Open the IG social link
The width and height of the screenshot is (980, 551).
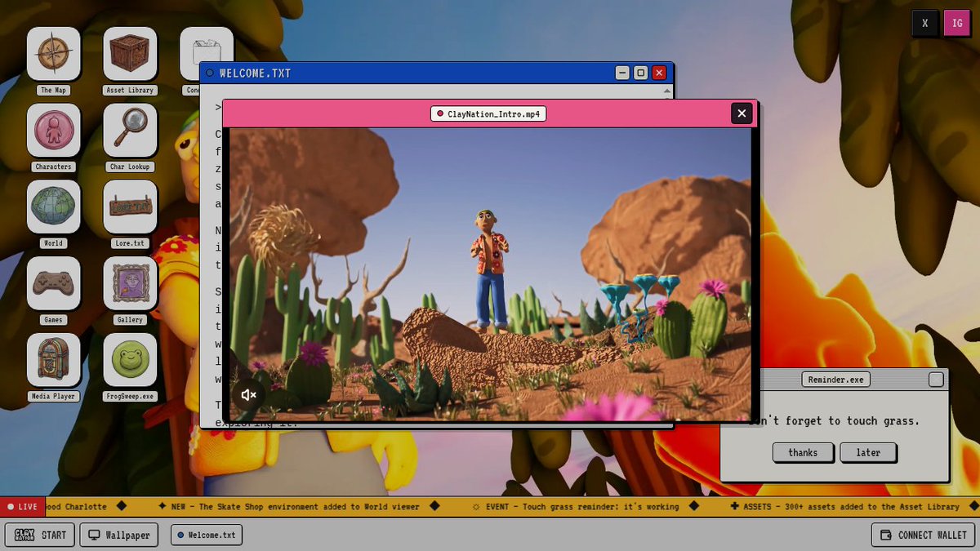(956, 23)
